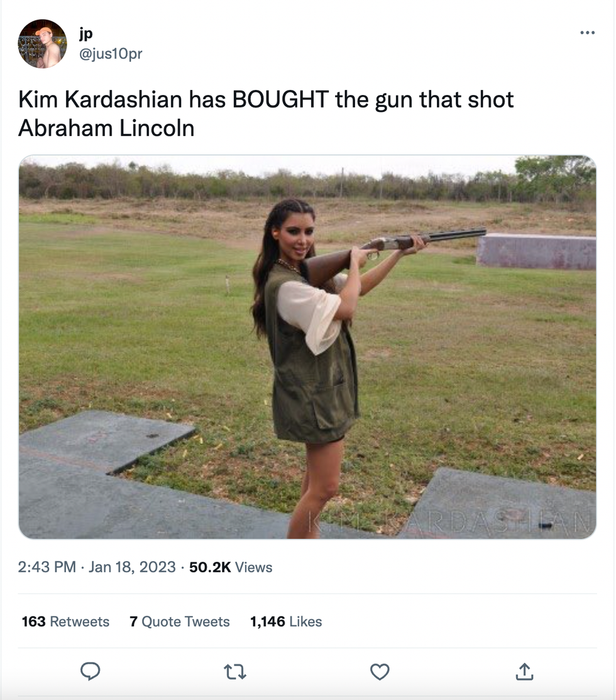This screenshot has height=700, width=616.
Task: Show the 163 Retweets list
Action: tap(65, 621)
